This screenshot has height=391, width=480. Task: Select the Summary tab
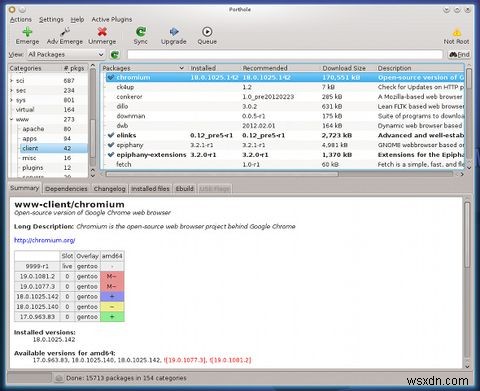click(x=25, y=188)
